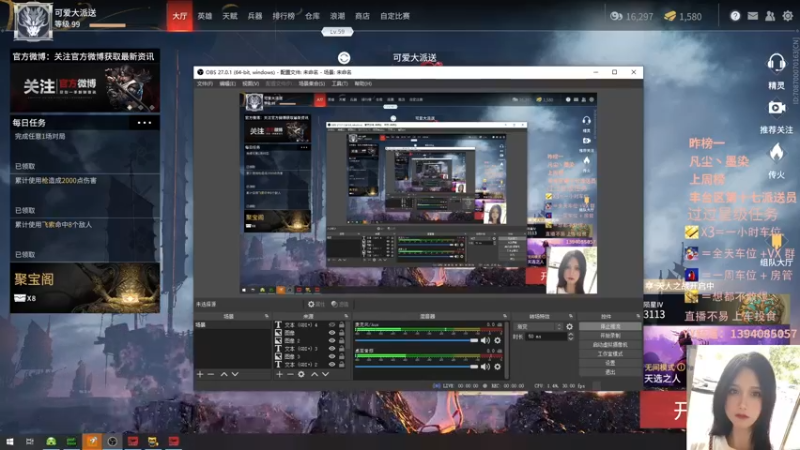Click orange highlighted taskbar app icon
The height and width of the screenshot is (450, 800).
(x=92, y=441)
